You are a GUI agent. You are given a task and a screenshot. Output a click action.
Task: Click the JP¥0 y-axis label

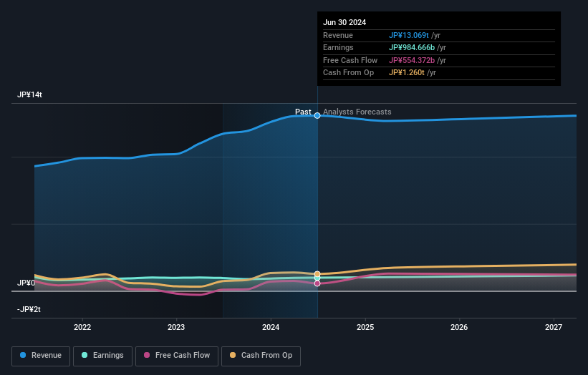pos(26,283)
